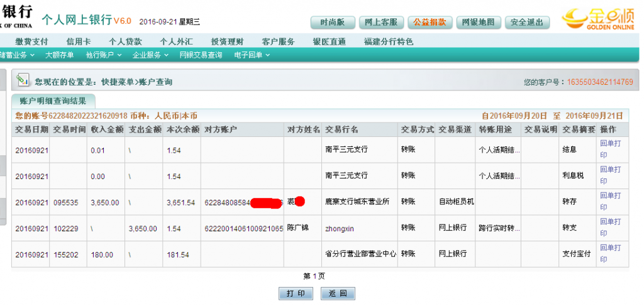Open the 银医直通 menu

click(329, 41)
